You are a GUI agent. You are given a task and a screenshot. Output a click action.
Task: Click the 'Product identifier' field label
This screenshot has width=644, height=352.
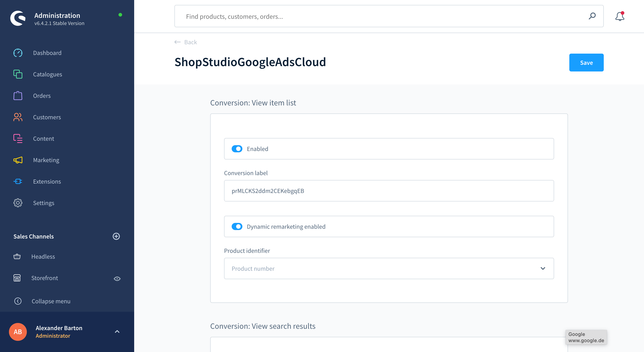point(247,251)
